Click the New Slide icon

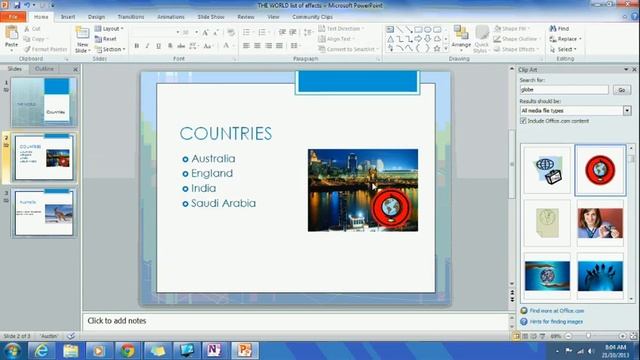click(82, 33)
